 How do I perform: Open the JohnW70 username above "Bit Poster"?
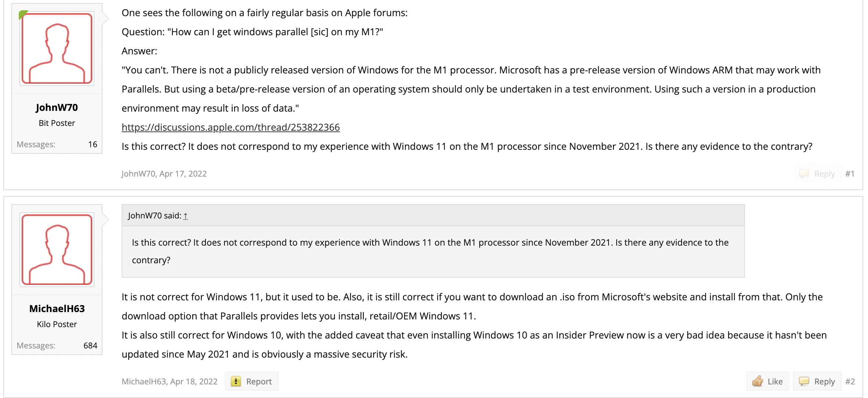57,108
